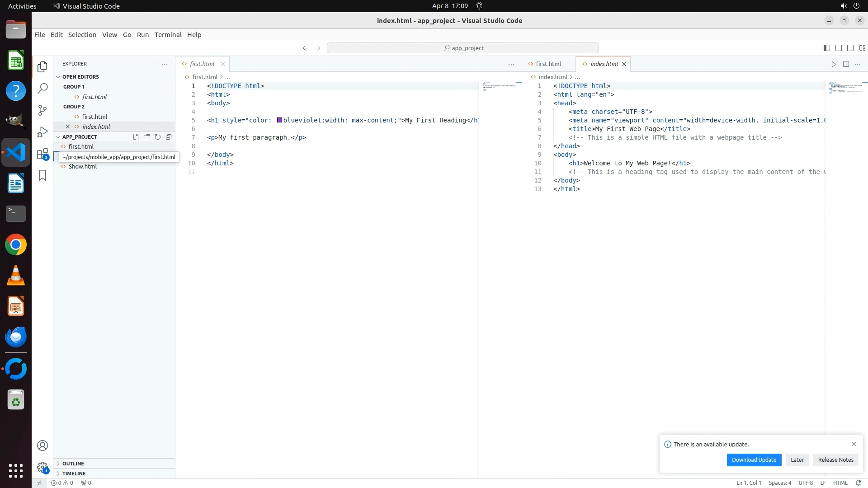Toggle the primary side bar visibility
Viewport: 868px width, 488px height.
(x=827, y=48)
